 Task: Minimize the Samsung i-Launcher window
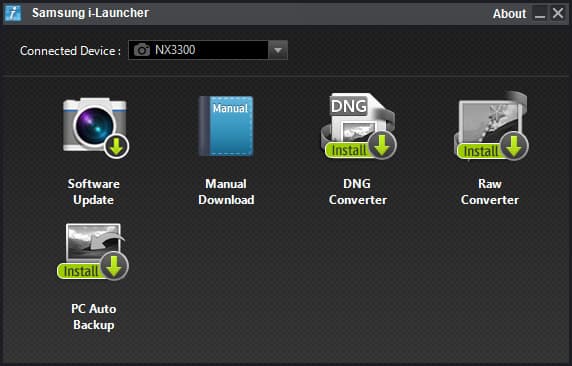540,14
